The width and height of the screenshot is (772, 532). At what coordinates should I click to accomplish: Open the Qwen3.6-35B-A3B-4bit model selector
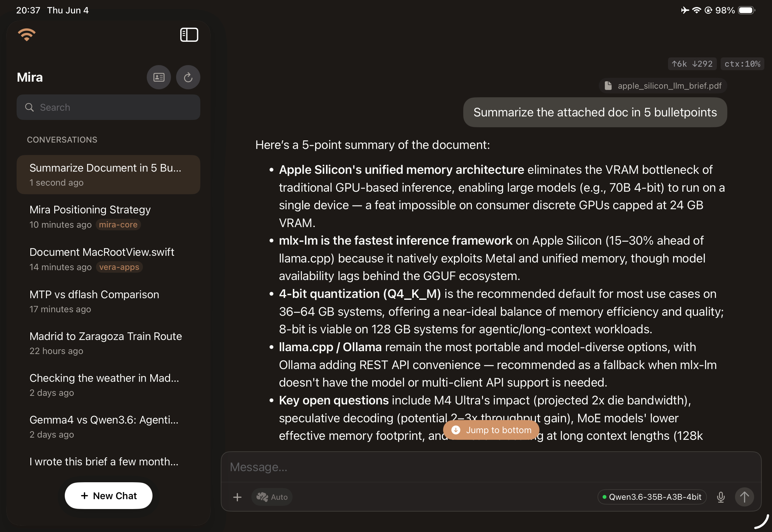pyautogui.click(x=652, y=497)
